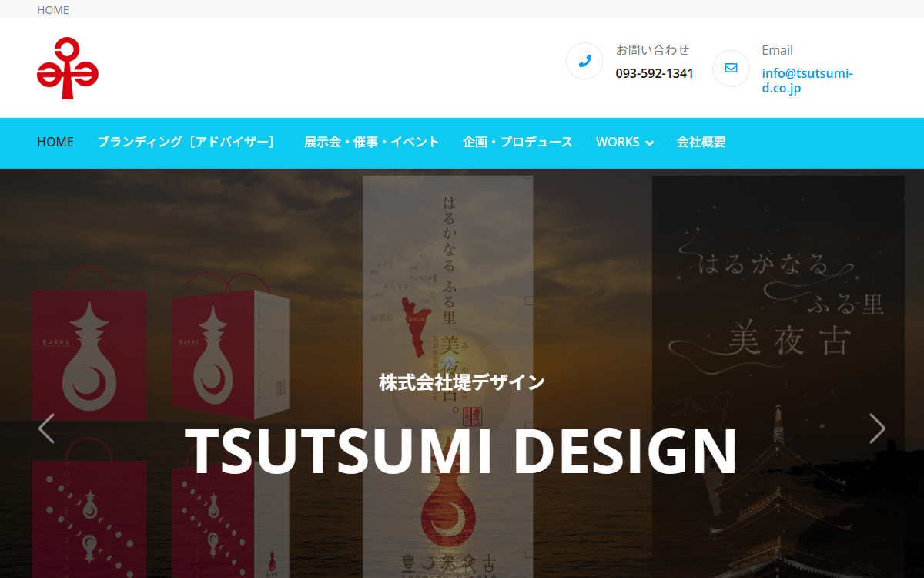Click the envelope email icon
This screenshot has height=578, width=924.
click(731, 69)
